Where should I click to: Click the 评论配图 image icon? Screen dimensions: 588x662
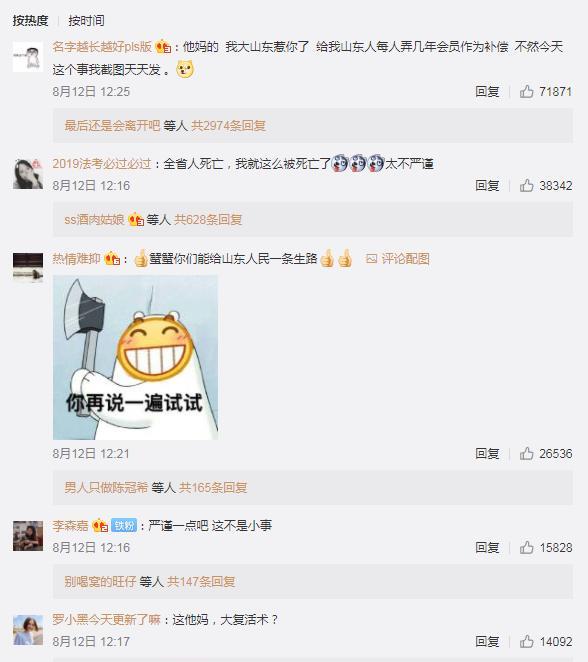371,258
